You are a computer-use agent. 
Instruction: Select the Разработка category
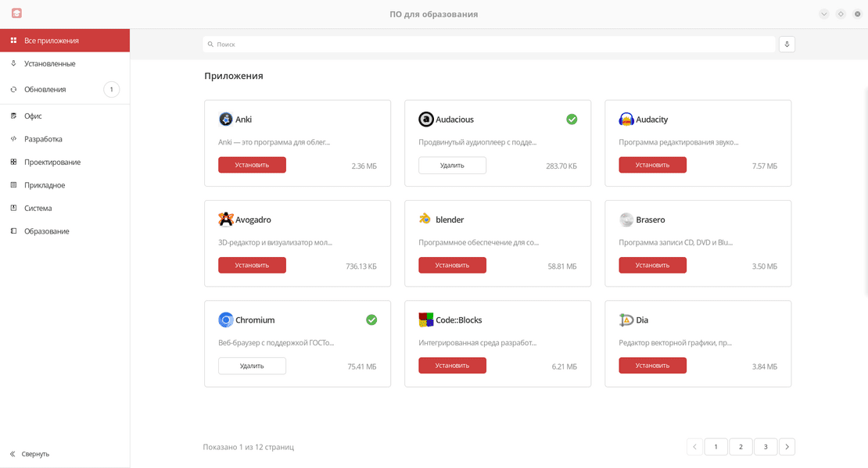click(x=65, y=139)
